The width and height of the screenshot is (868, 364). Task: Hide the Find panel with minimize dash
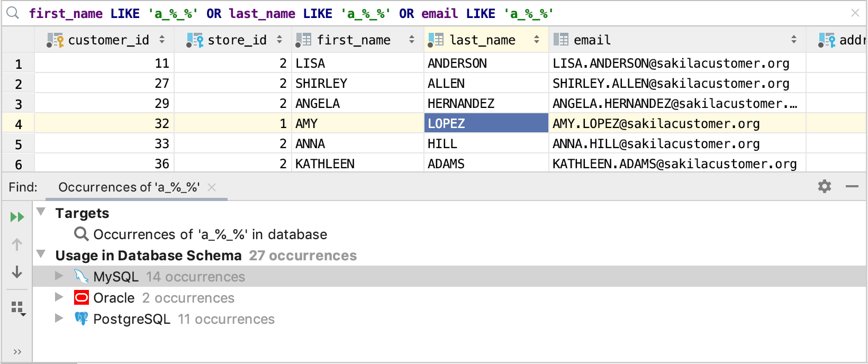point(852,186)
